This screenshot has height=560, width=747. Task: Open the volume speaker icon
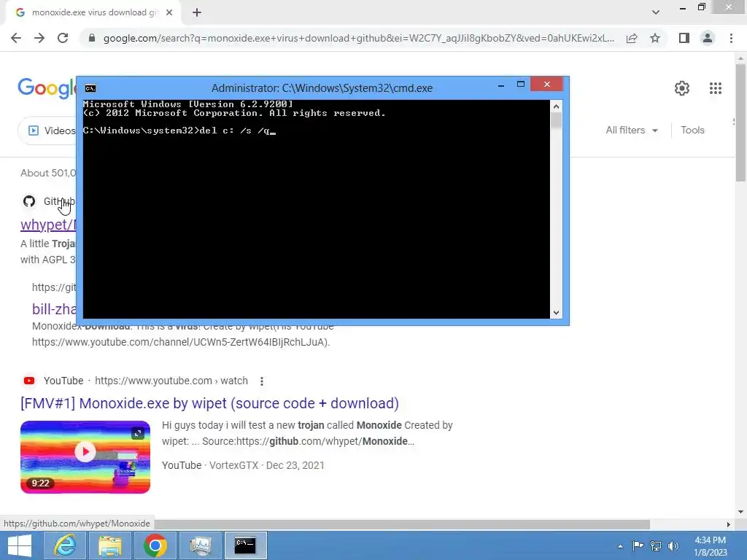673,545
